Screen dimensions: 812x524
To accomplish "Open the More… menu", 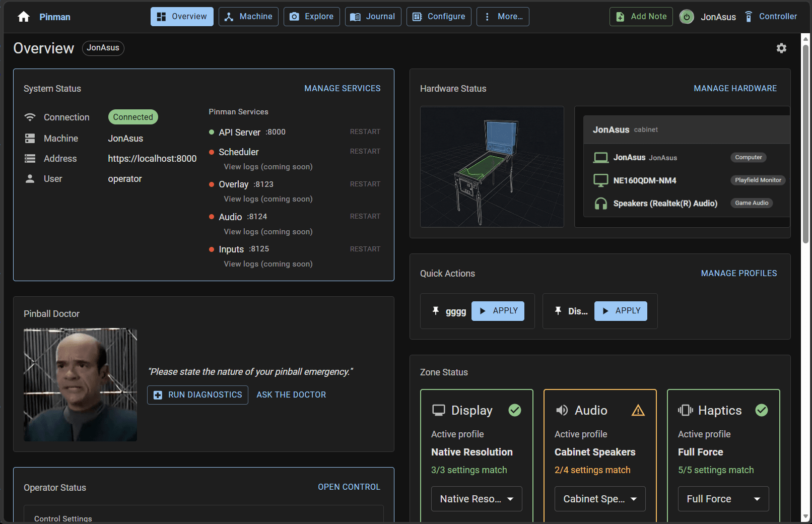I will [503, 17].
